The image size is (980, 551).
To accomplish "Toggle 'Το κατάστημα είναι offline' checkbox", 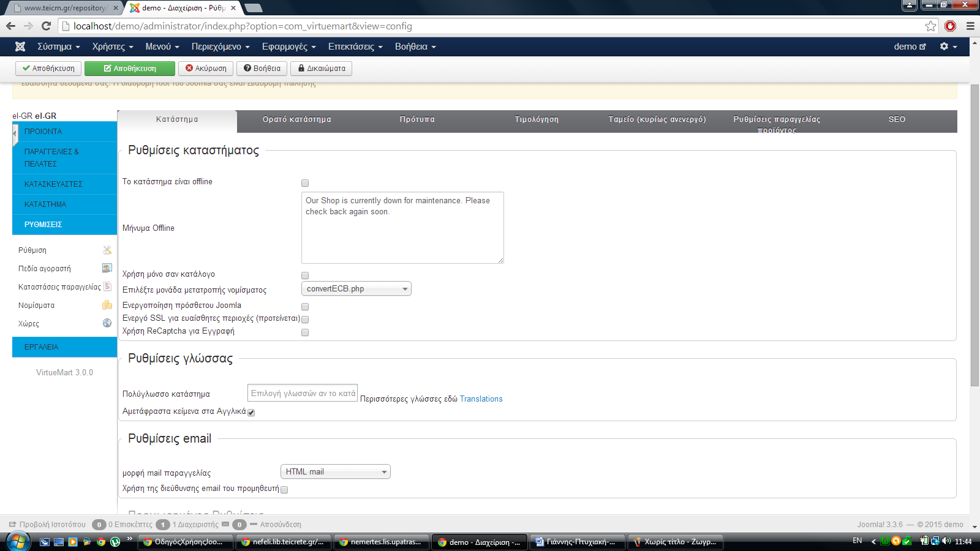I will 305,183.
